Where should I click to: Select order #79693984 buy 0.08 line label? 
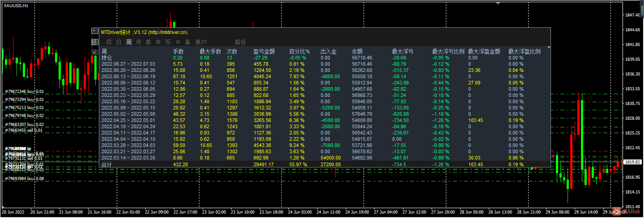click(24, 179)
